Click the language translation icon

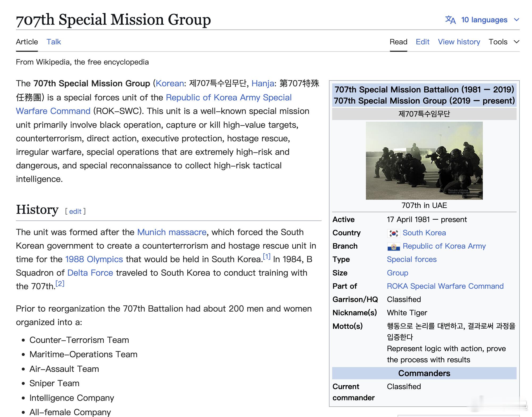tap(450, 20)
